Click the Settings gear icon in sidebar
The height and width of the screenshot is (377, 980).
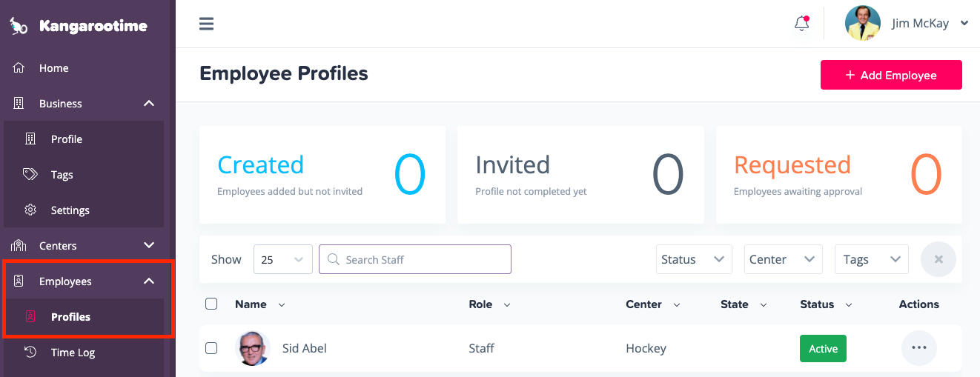coord(30,210)
